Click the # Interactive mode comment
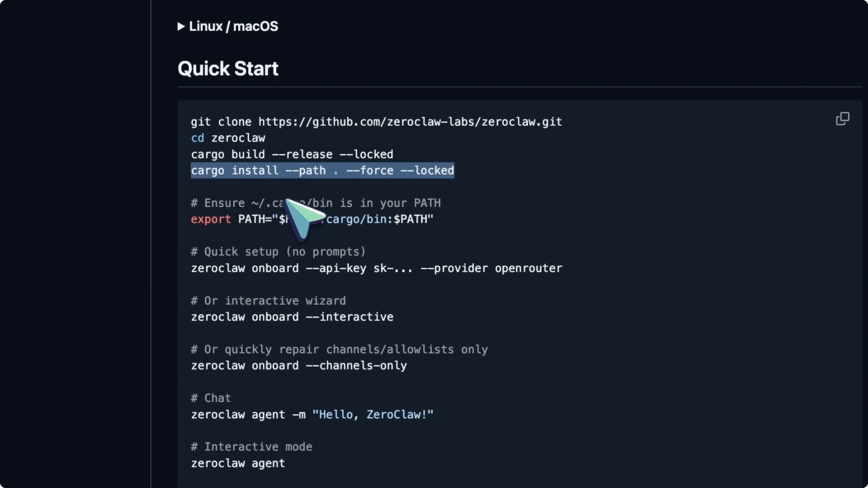 tap(251, 447)
